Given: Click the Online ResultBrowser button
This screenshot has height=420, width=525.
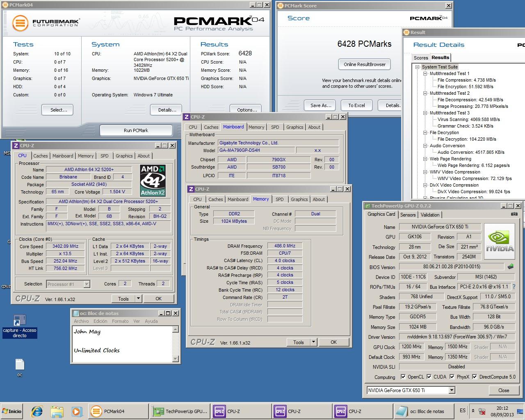Looking at the screenshot, I should 365,64.
